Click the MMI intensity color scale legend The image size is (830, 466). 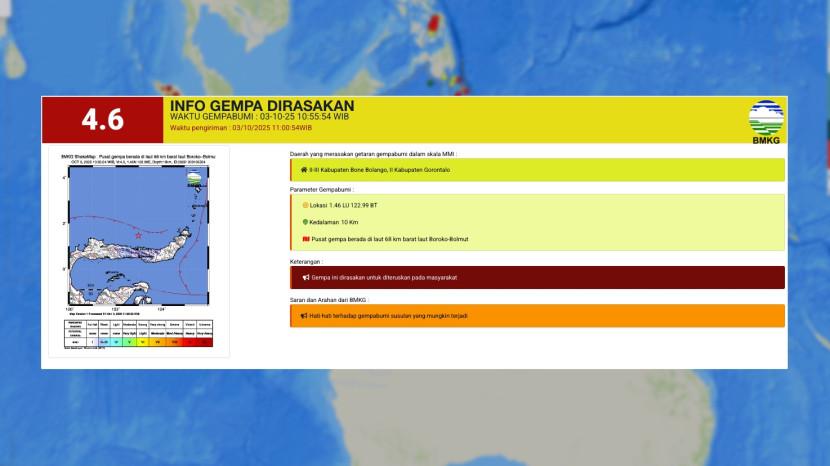click(135, 335)
